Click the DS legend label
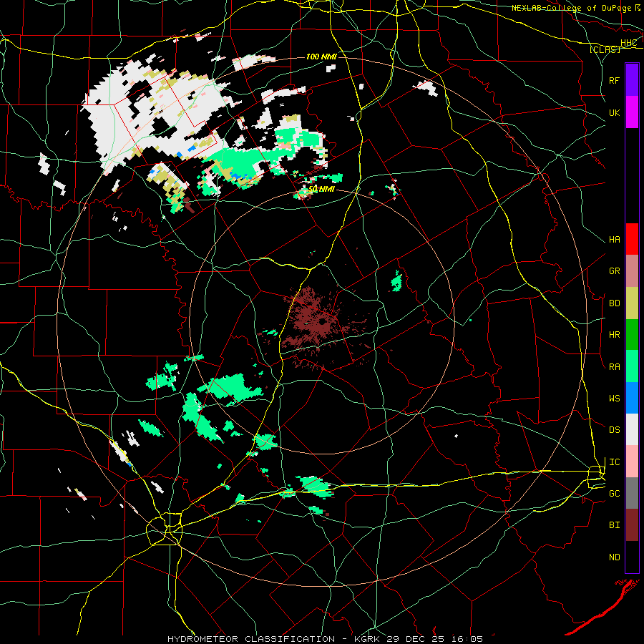The height and width of the screenshot is (644, 644). click(614, 430)
